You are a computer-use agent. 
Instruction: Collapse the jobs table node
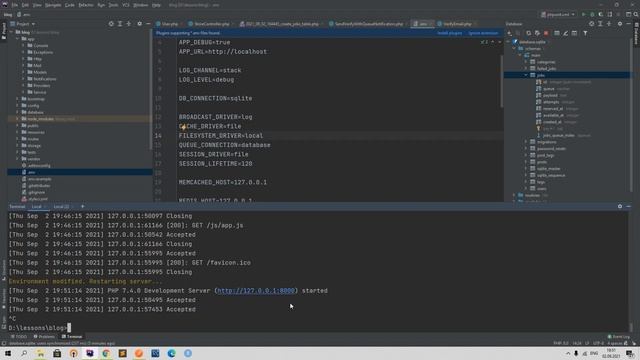526,75
